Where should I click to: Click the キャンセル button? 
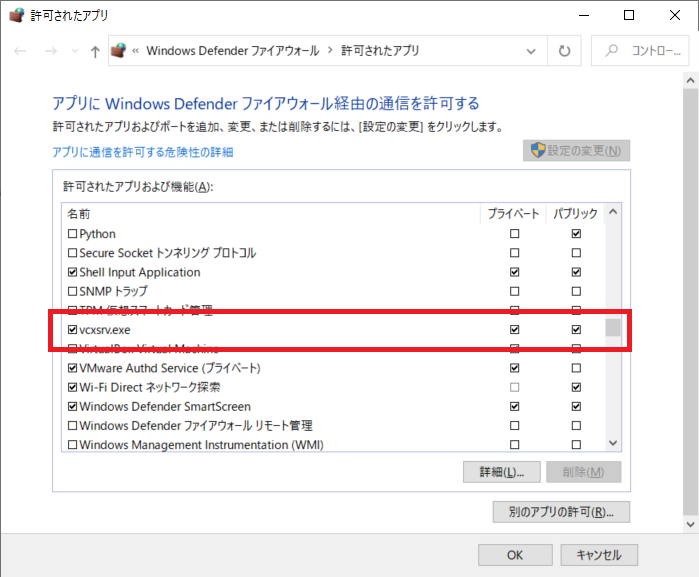[x=599, y=555]
